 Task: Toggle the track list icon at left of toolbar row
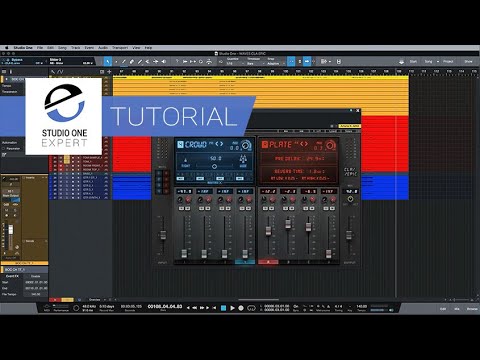4,72
